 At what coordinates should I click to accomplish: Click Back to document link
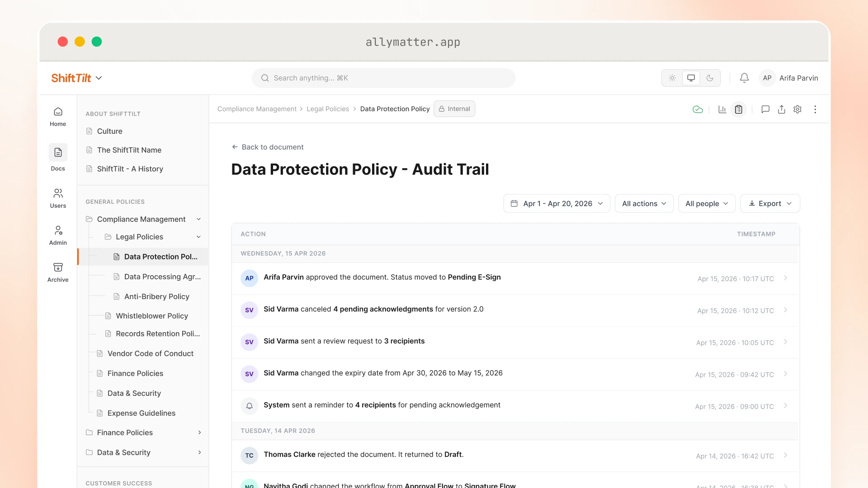(267, 147)
